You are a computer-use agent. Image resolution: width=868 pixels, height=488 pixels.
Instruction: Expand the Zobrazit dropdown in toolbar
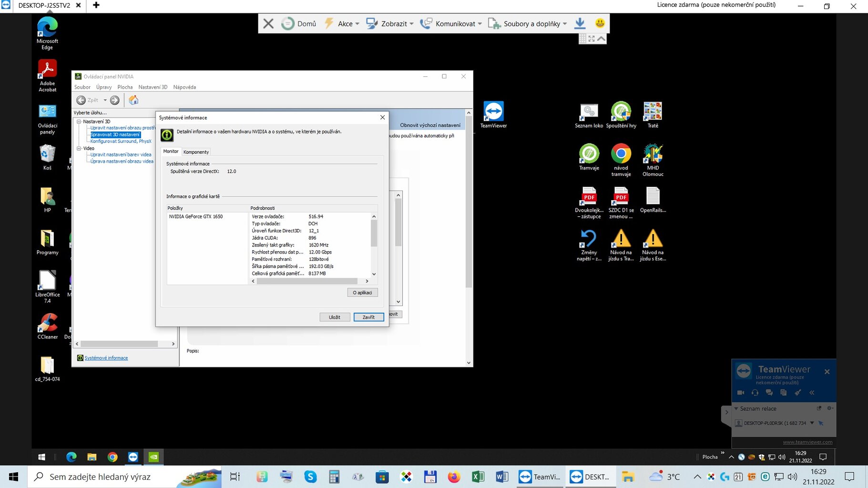[390, 23]
